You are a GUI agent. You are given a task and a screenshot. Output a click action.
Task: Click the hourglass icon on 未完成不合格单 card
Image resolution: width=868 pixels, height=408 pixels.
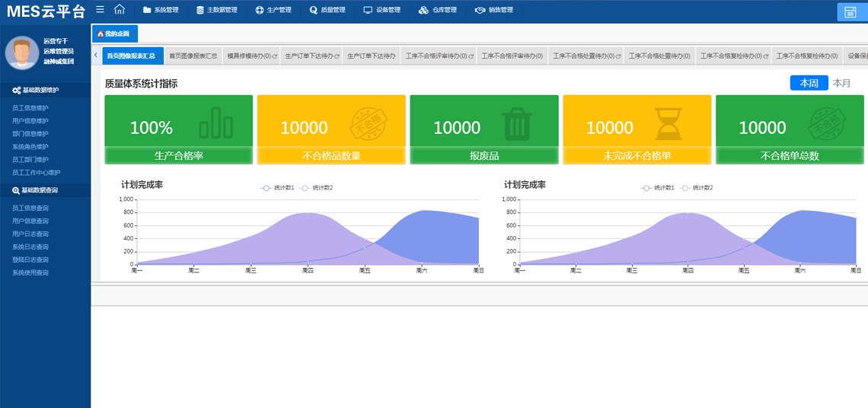point(669,123)
